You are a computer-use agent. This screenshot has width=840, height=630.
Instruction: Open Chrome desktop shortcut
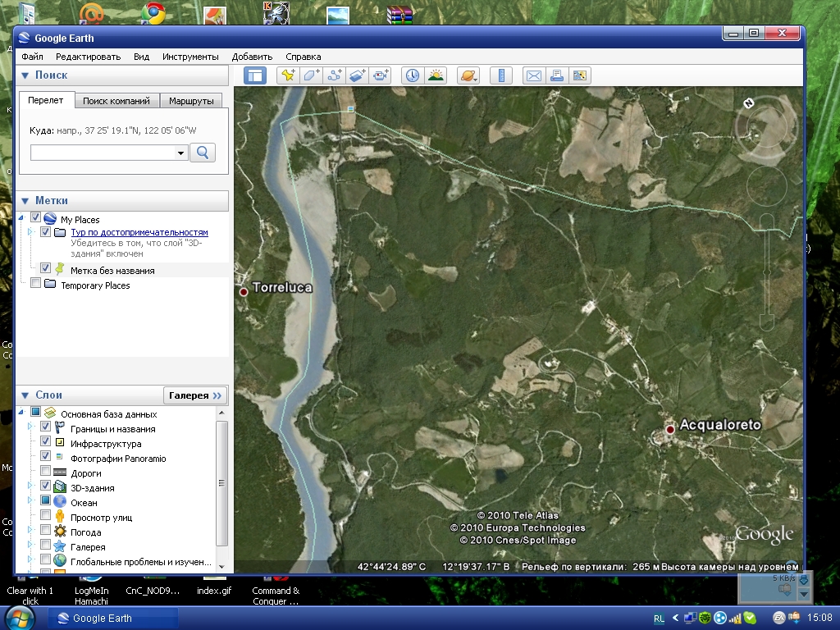click(x=153, y=13)
